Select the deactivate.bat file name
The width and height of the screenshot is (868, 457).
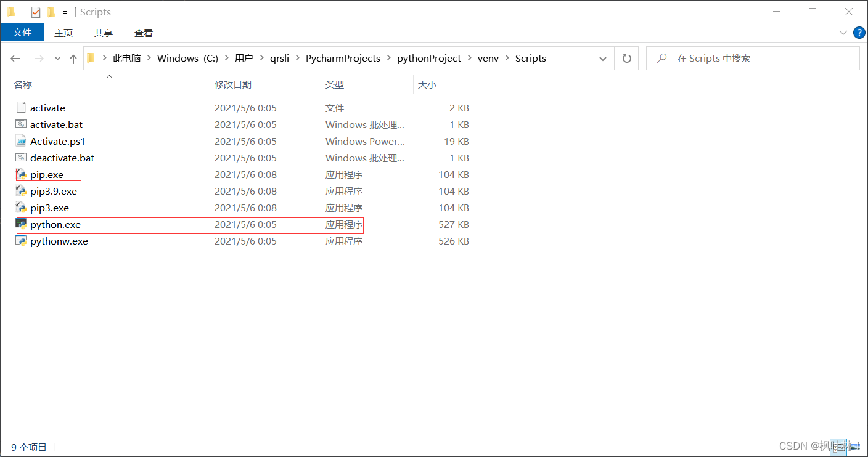click(x=62, y=158)
